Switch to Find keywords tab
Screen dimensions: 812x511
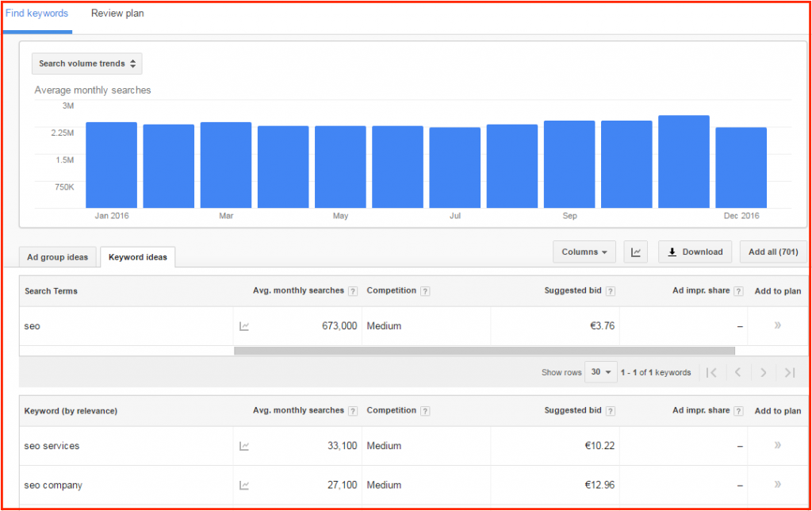(x=36, y=13)
